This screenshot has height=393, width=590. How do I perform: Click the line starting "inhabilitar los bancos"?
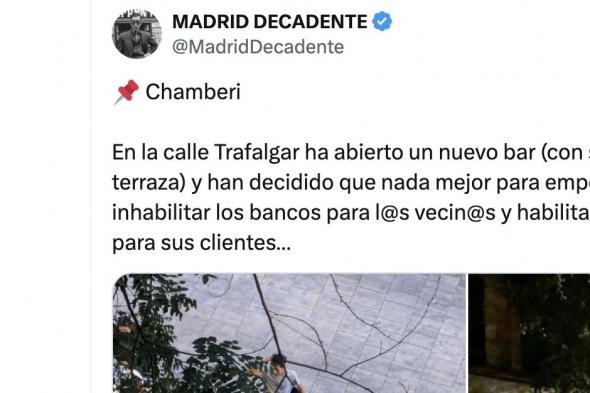pos(351,213)
